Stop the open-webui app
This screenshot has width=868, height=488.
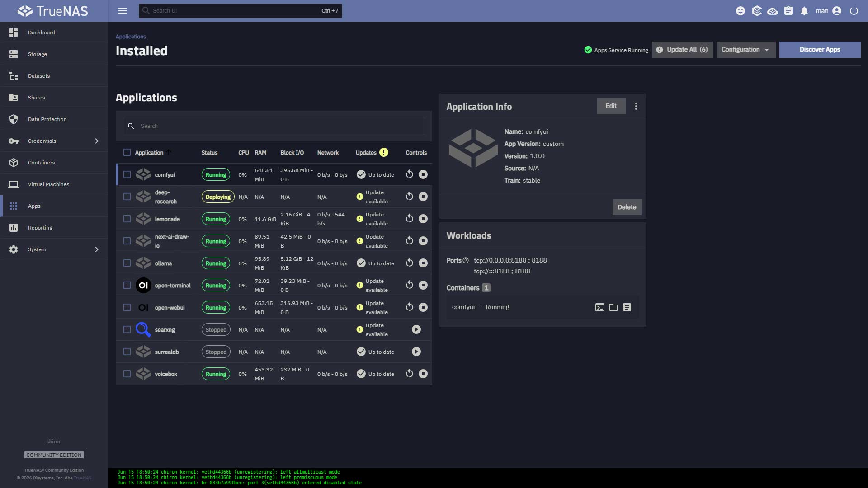point(423,307)
